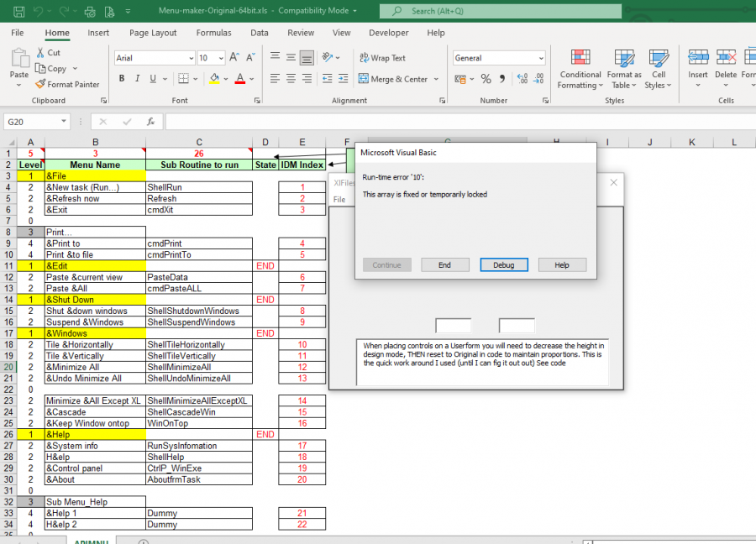Align text to the left
The image size is (756, 544).
[x=275, y=79]
